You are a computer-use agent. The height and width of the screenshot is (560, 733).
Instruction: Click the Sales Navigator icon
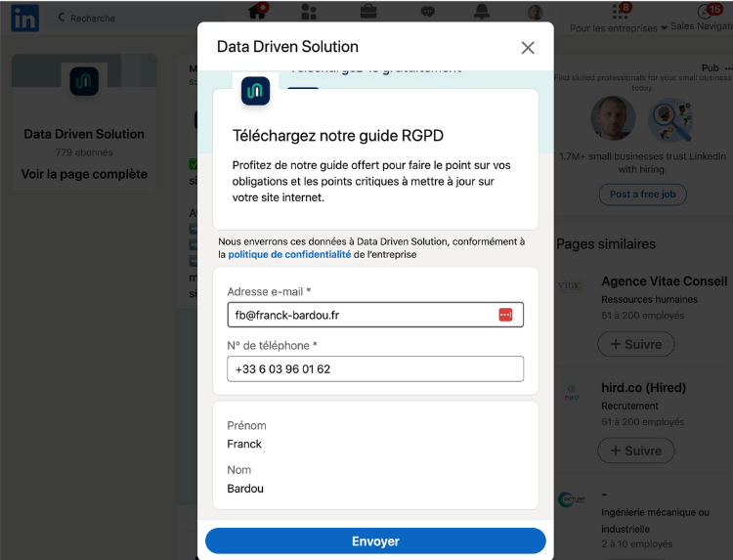[703, 12]
